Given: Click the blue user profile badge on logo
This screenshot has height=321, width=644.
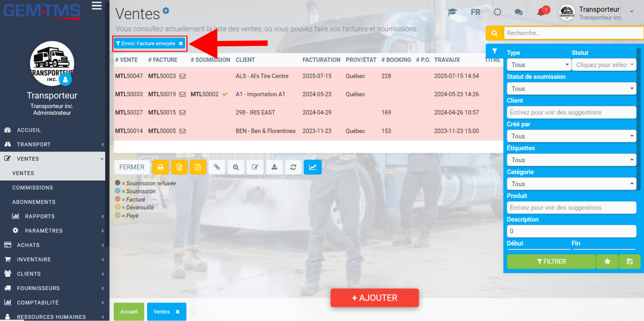Looking at the screenshot, I should tap(65, 79).
